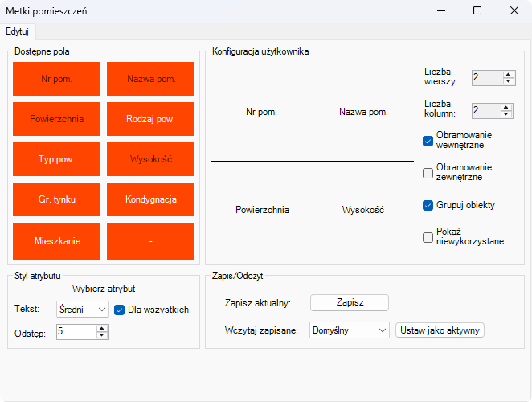The image size is (532, 402).
Task: Disable Obramowanie wewnętrzne checkbox
Action: (x=428, y=141)
